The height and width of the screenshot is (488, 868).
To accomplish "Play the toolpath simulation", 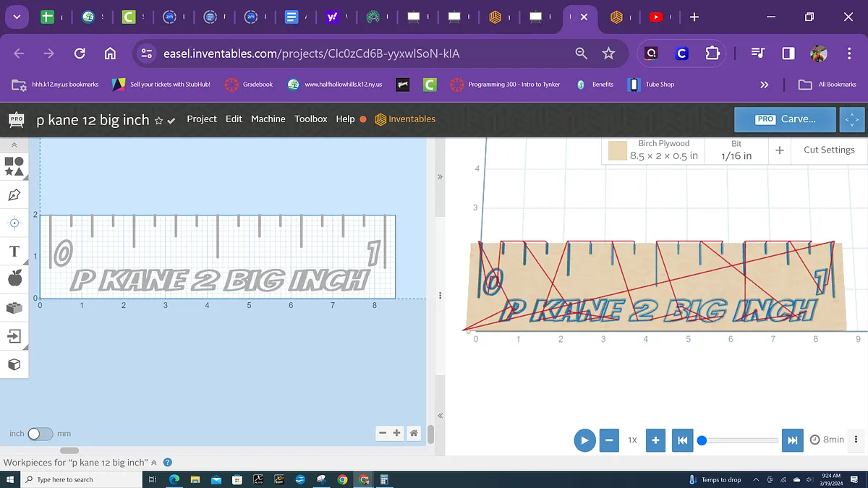I will click(x=584, y=440).
